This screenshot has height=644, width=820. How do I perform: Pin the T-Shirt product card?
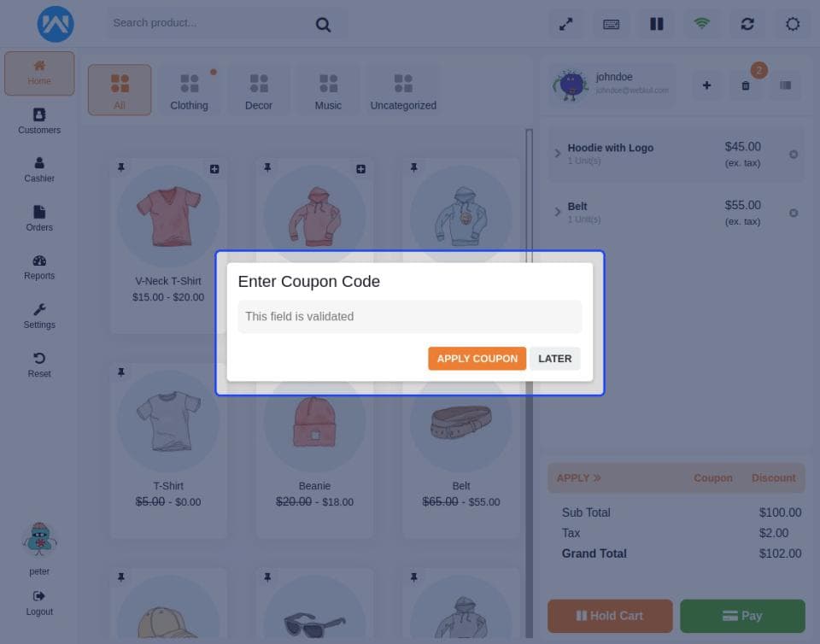121,372
